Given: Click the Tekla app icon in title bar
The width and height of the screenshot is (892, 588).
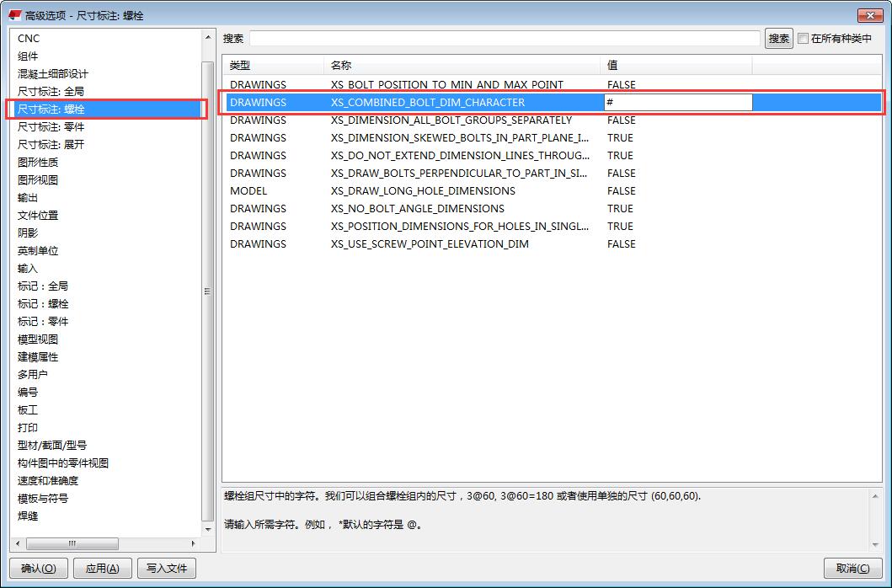Looking at the screenshot, I should [14, 14].
